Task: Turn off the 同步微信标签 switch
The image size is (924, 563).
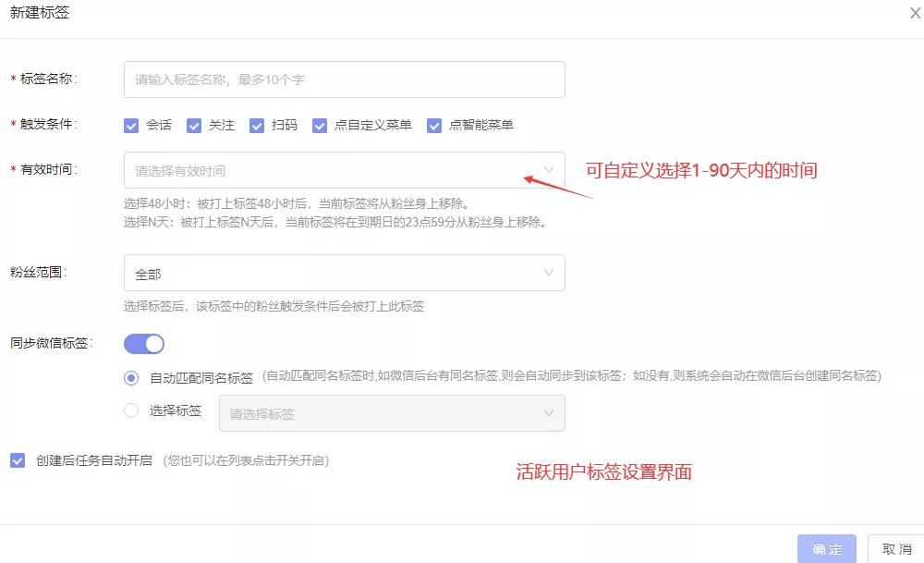Action: pyautogui.click(x=143, y=342)
